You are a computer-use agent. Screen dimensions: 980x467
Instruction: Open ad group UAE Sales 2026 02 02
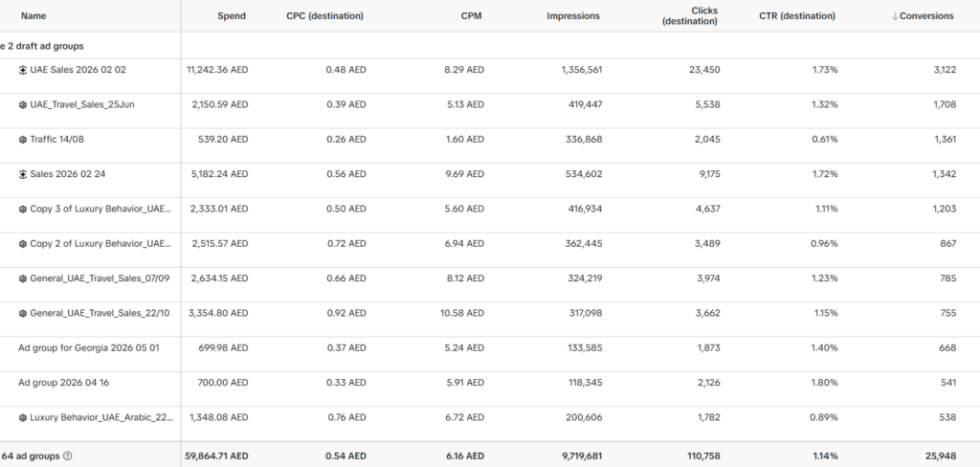78,70
